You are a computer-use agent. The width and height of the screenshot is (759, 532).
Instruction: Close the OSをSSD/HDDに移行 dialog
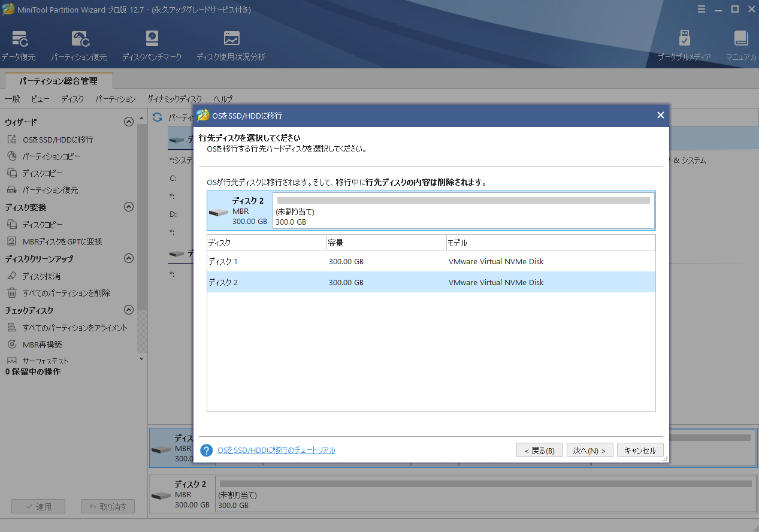(661, 115)
